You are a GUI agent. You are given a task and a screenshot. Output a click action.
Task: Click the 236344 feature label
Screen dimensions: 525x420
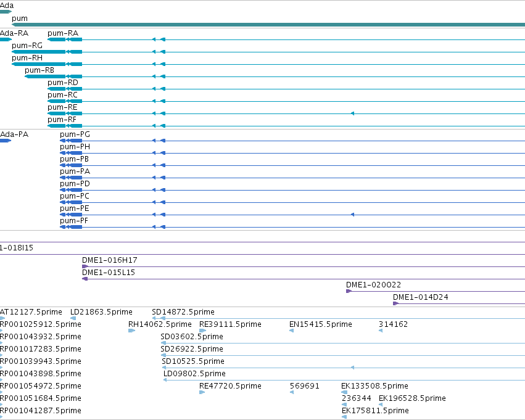click(x=357, y=399)
